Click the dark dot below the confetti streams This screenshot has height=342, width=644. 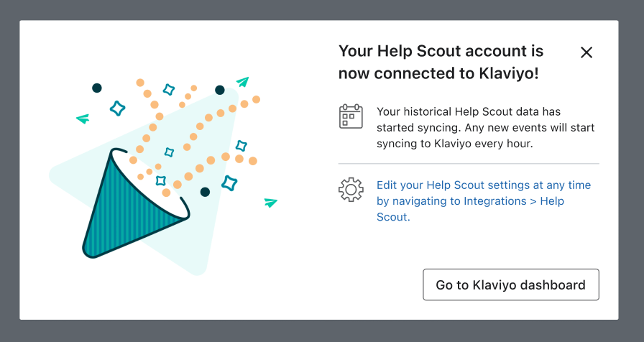[205, 192]
